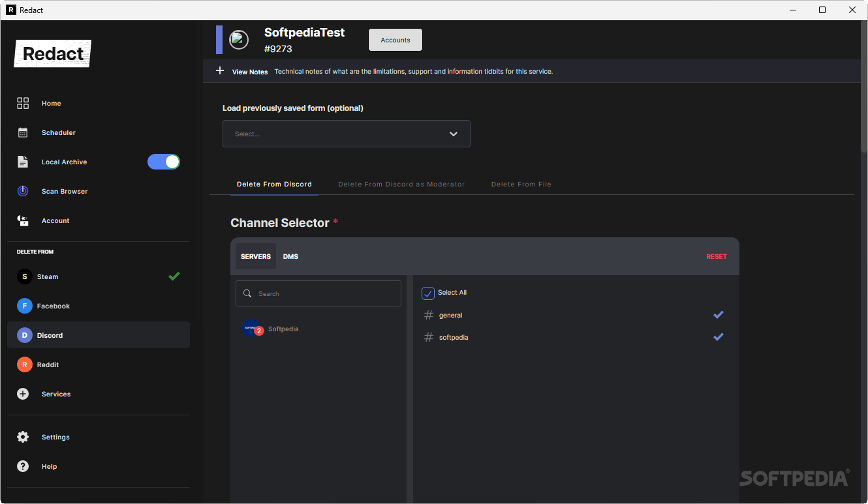Click the Redact logo in sidebar
868x504 pixels.
[53, 54]
